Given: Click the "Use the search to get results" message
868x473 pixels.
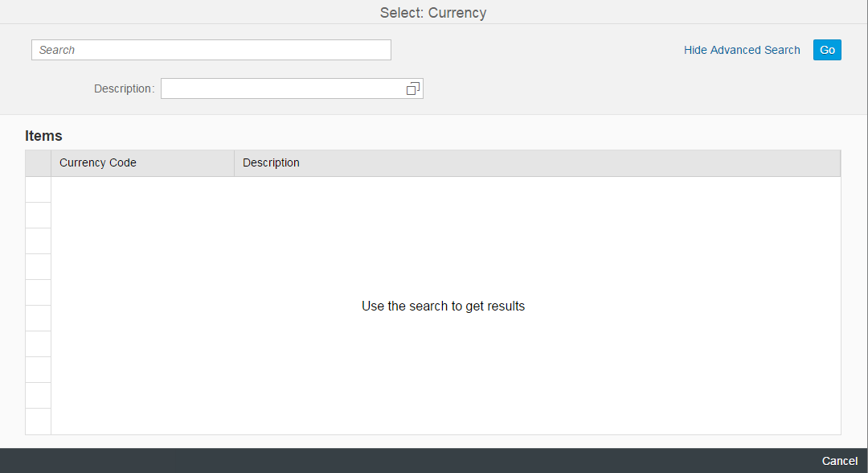Looking at the screenshot, I should point(443,306).
